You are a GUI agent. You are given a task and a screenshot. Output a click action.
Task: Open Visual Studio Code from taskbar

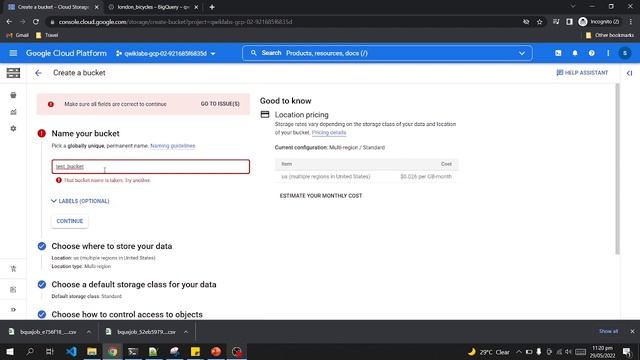tap(71, 351)
